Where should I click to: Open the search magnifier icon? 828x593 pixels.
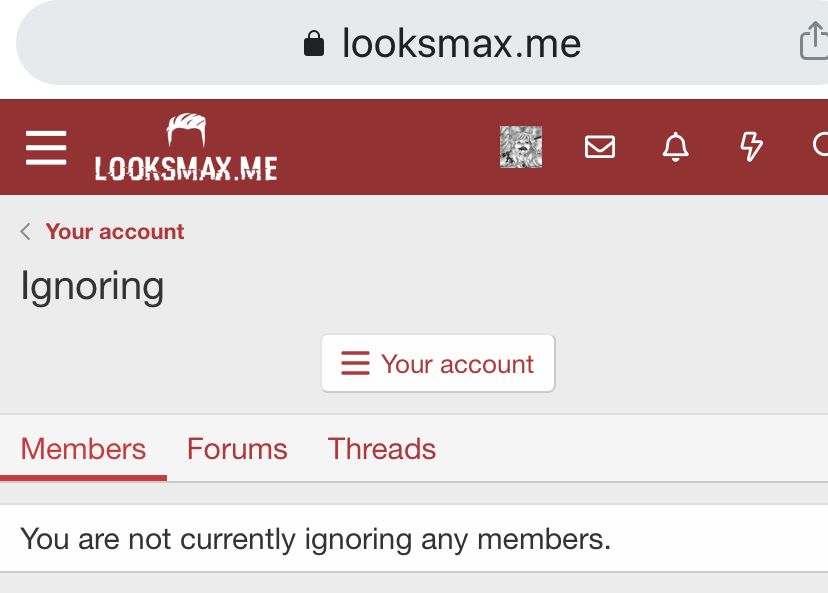point(821,145)
